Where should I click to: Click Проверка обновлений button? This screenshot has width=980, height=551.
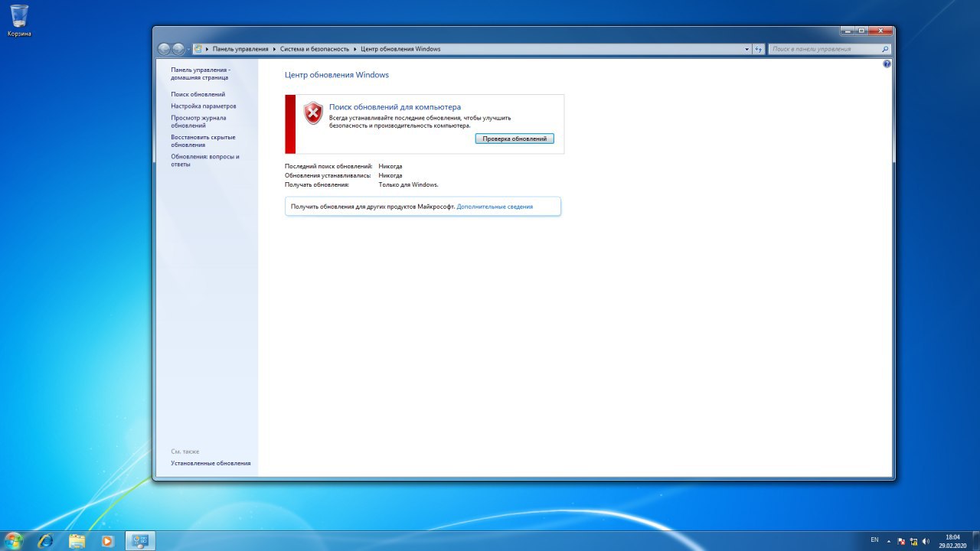tap(514, 139)
